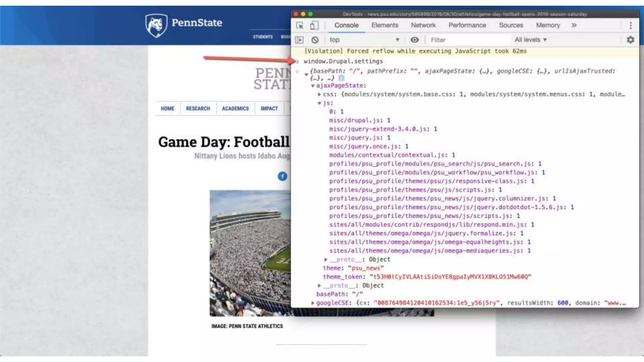
Task: Open the IMPACT nav link
Action: 269,108
